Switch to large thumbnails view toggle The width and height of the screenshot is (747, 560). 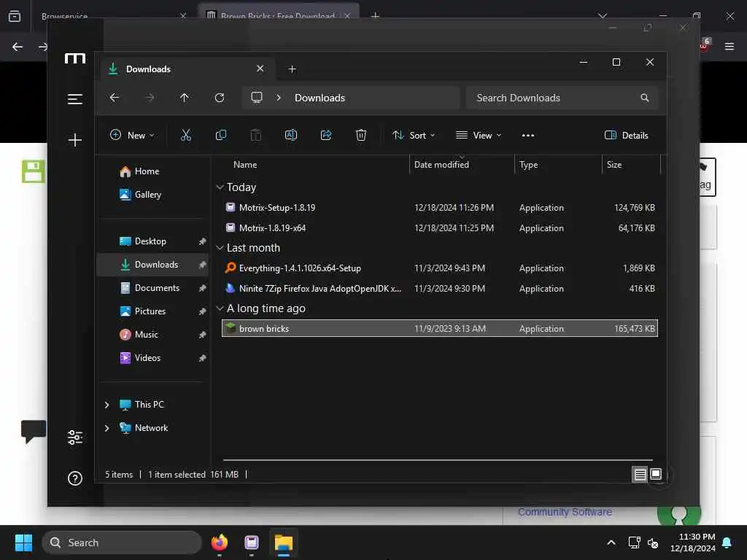656,474
